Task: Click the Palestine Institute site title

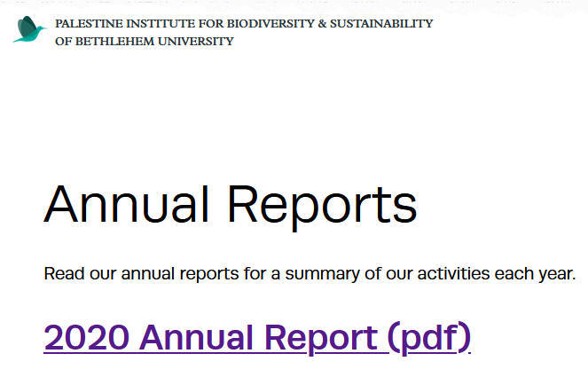Action: (244, 24)
